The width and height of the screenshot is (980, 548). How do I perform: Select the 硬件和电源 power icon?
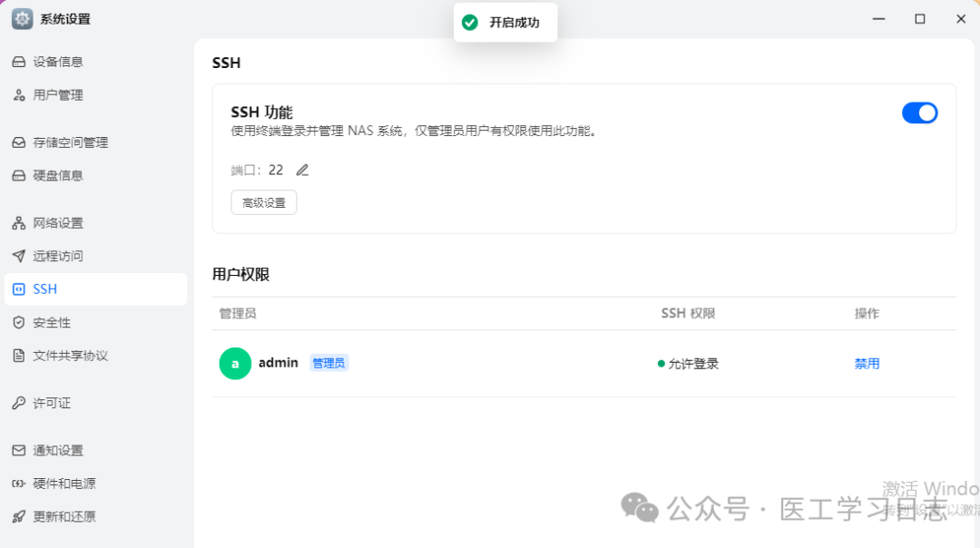pos(21,484)
